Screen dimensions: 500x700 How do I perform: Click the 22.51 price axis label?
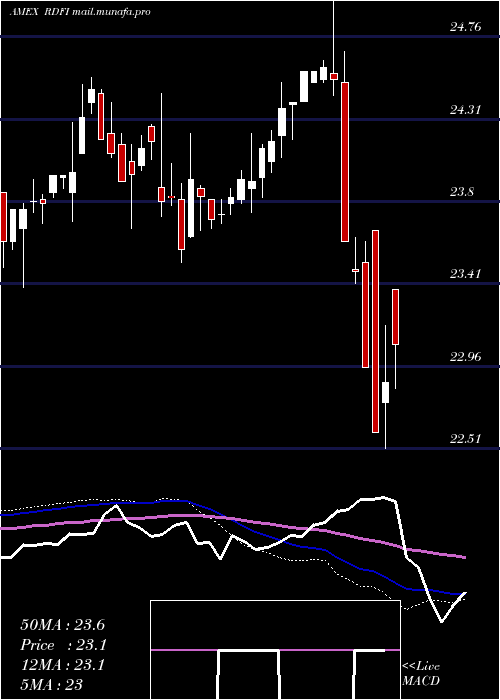466,439
